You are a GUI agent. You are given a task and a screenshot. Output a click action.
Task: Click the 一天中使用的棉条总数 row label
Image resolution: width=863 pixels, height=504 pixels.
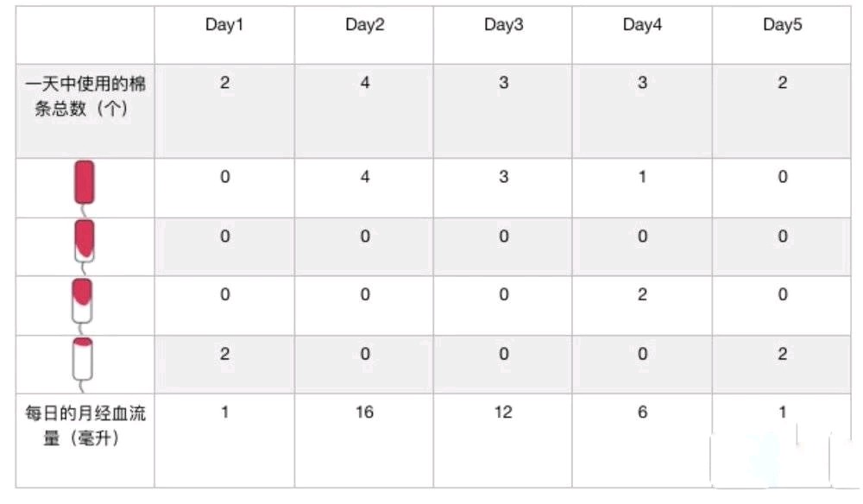pyautogui.click(x=85, y=96)
